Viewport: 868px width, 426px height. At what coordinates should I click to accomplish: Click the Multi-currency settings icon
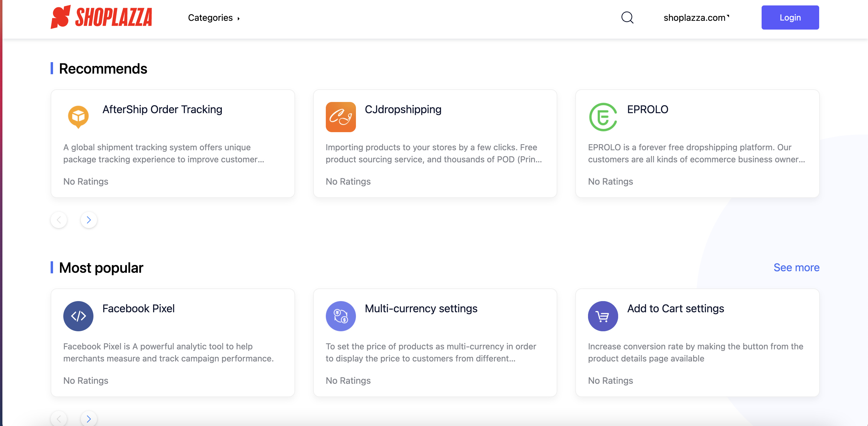pos(340,316)
